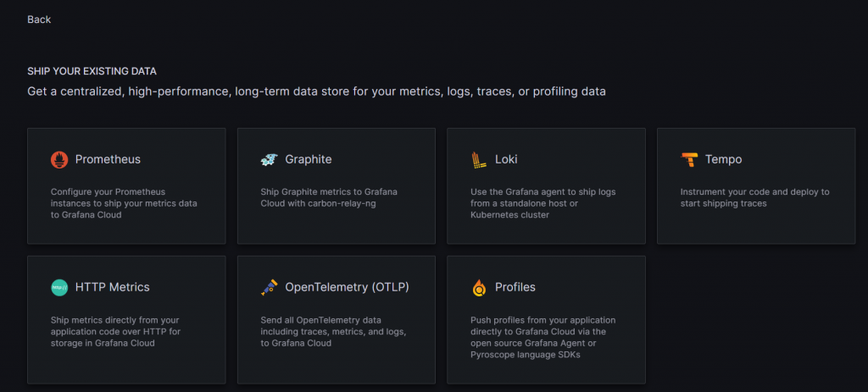868x392 pixels.
Task: Click the Profiles flame icon
Action: point(479,288)
